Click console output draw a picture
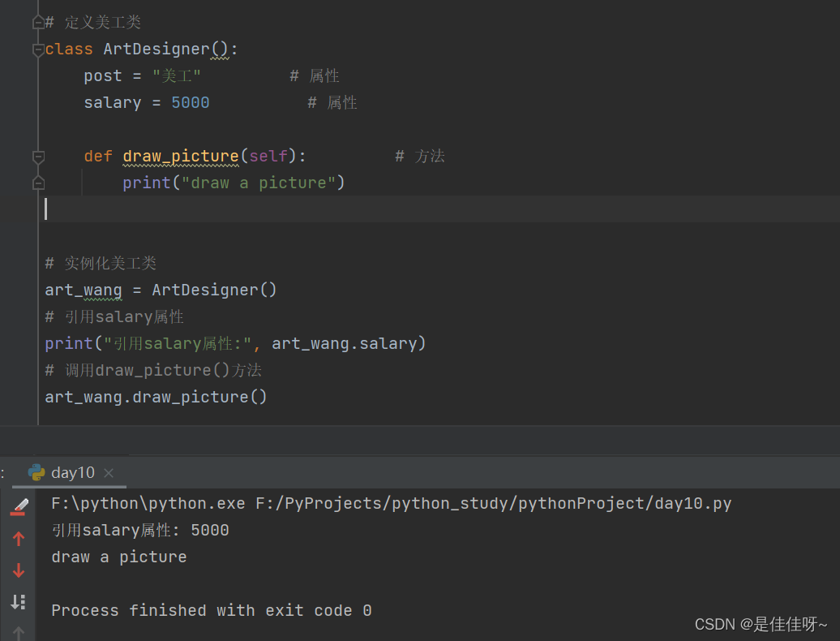Image resolution: width=840 pixels, height=641 pixels. [x=119, y=557]
